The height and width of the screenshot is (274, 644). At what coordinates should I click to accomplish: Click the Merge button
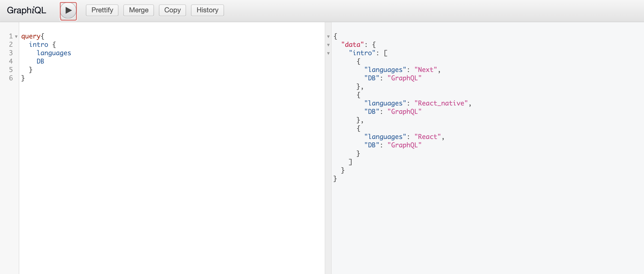coord(138,10)
